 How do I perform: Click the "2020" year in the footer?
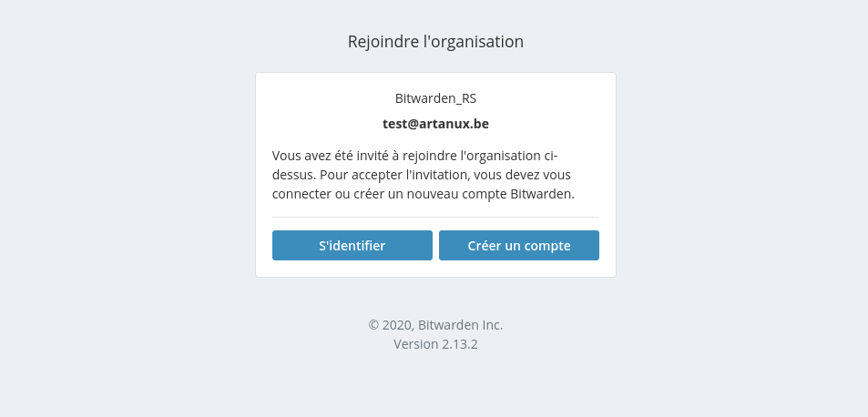[x=396, y=325]
